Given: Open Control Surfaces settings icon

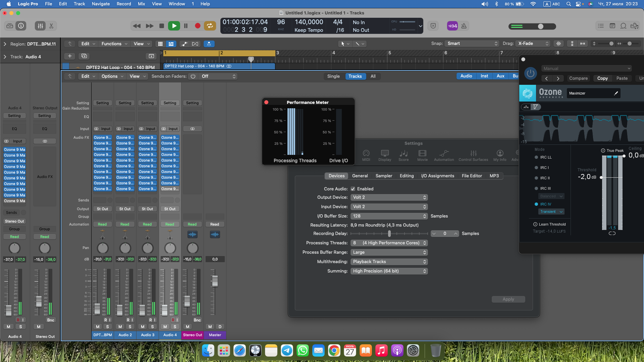Looking at the screenshot, I should point(473,156).
